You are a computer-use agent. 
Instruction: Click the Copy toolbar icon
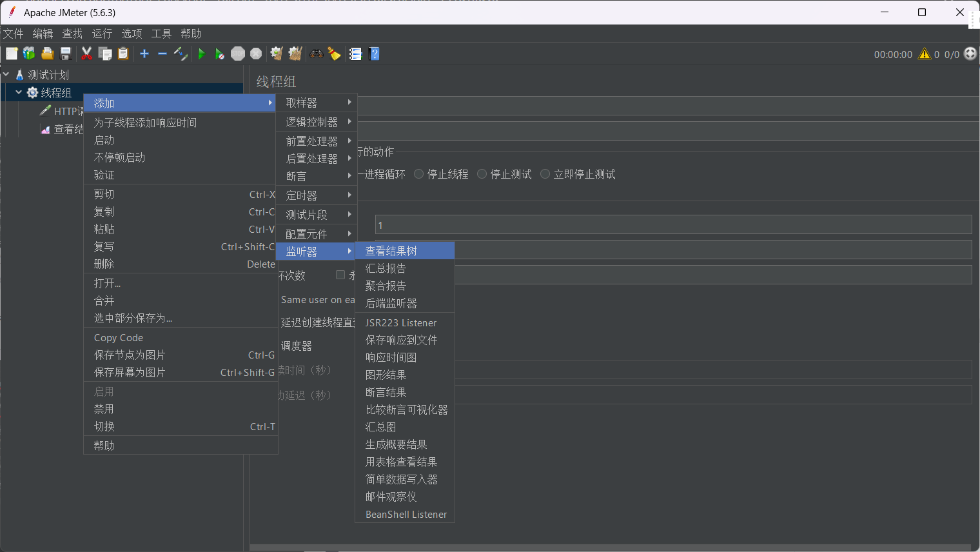[x=105, y=54]
